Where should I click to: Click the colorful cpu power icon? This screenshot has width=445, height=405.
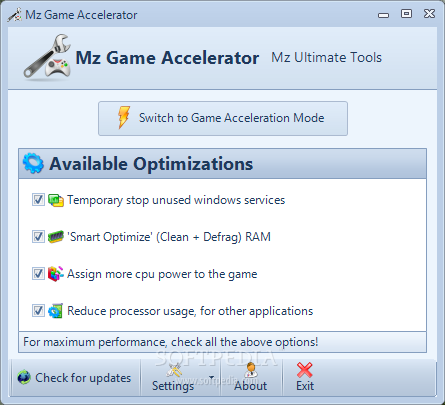point(56,274)
